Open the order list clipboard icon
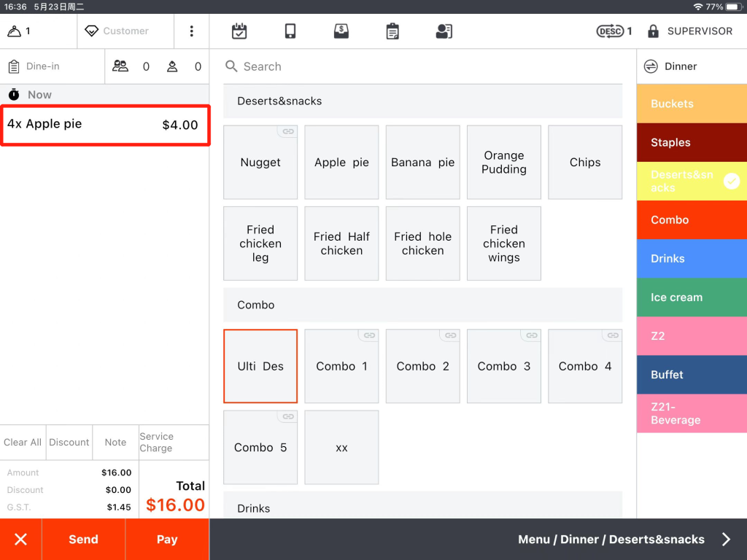Screen dimensions: 747x560 pos(392,31)
